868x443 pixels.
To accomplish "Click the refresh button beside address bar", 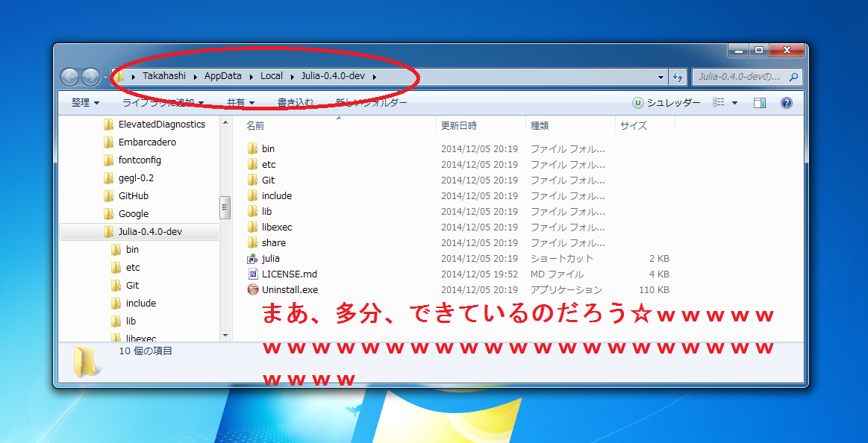I will 678,77.
